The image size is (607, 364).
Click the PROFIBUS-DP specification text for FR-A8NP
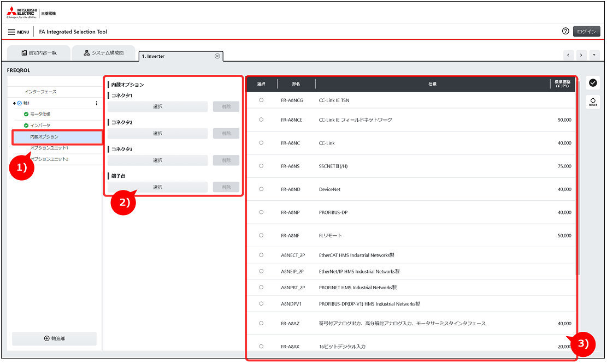point(333,212)
